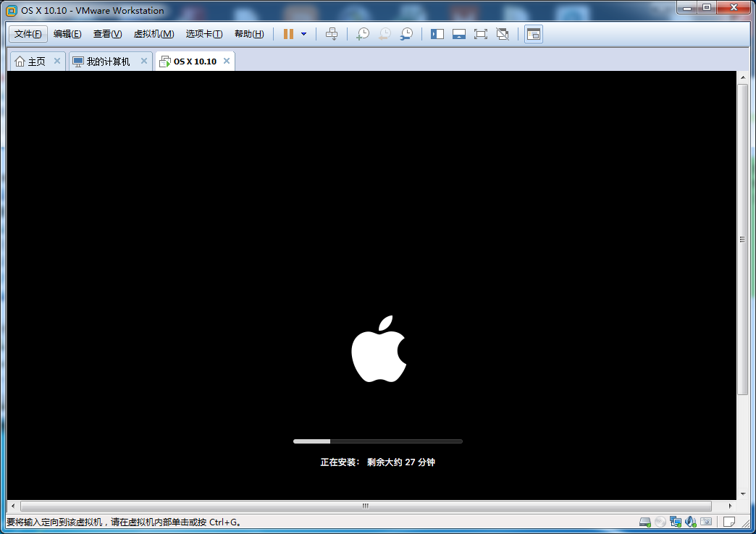Close the 主页 tab
The height and width of the screenshot is (534, 756).
pyautogui.click(x=57, y=61)
